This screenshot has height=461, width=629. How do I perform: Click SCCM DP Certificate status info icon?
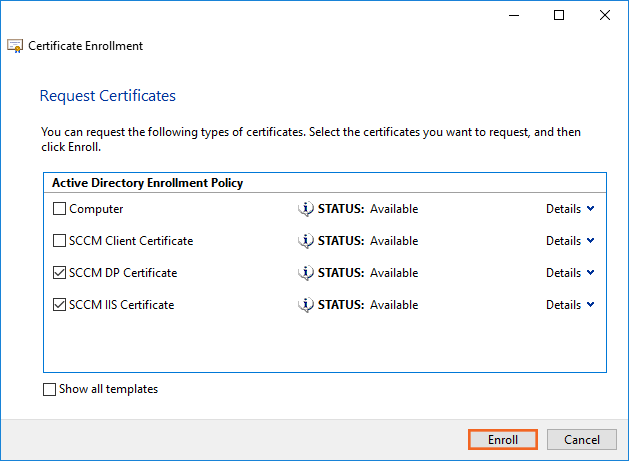306,273
